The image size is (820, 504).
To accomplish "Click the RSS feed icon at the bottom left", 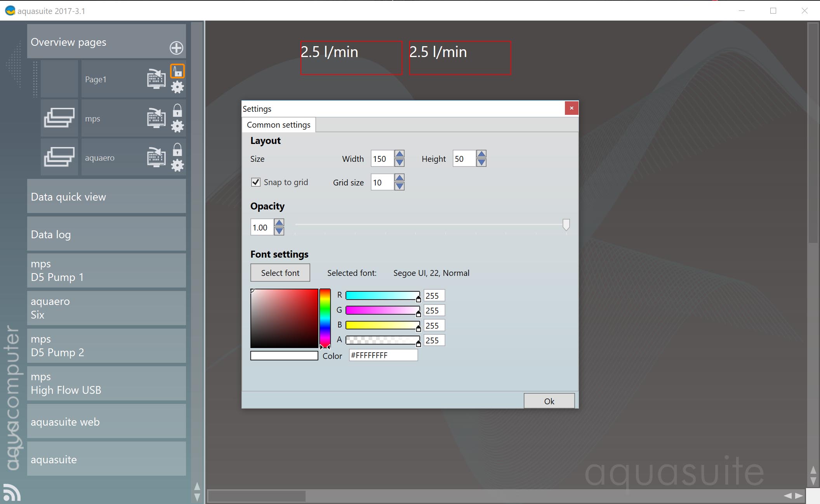I will (11, 493).
